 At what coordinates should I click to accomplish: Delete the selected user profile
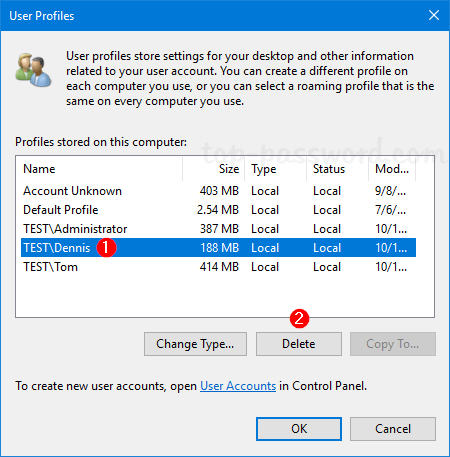[x=299, y=344]
